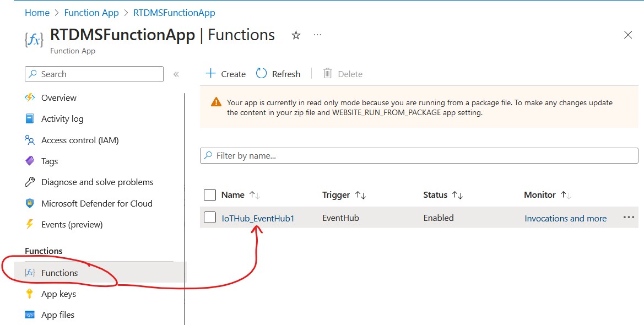Toggle the select-all checkbox in table header
The height and width of the screenshot is (325, 644).
(x=210, y=195)
